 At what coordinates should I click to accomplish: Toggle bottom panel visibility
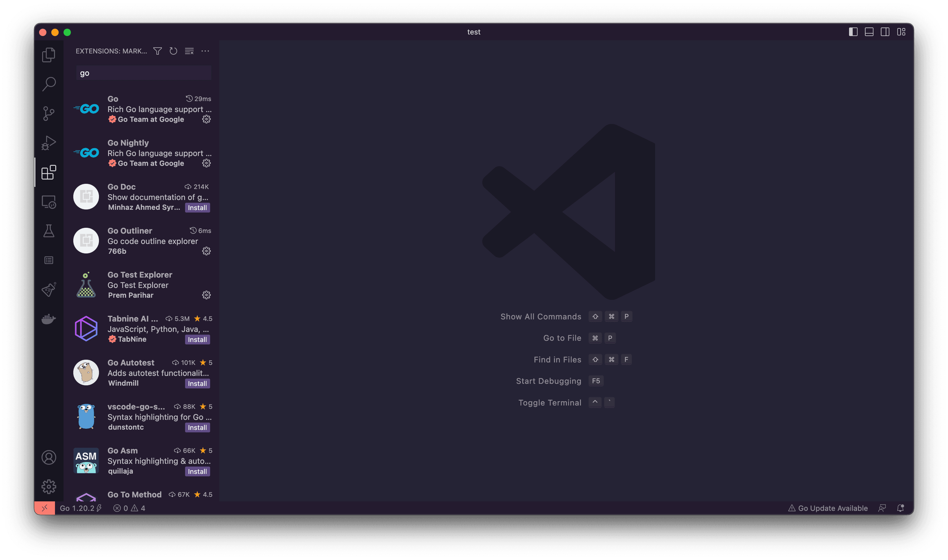pyautogui.click(x=869, y=32)
